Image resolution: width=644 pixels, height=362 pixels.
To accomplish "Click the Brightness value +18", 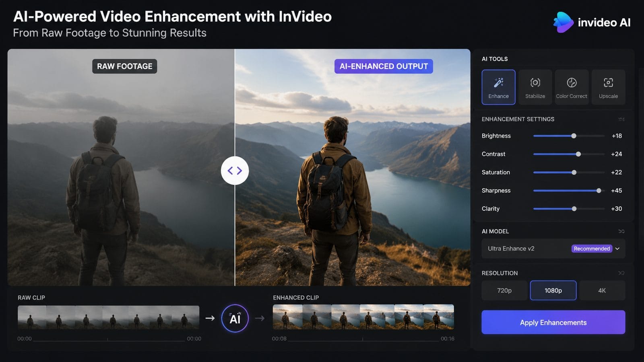I will (617, 136).
